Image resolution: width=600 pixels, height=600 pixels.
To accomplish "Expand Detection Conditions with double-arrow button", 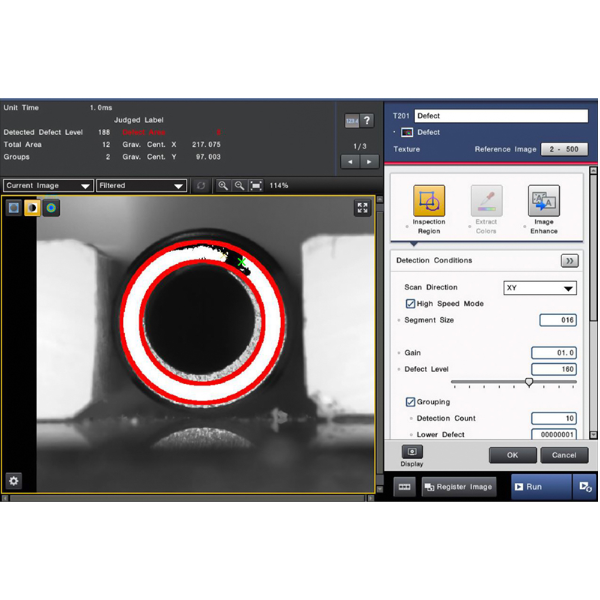I will pyautogui.click(x=569, y=261).
